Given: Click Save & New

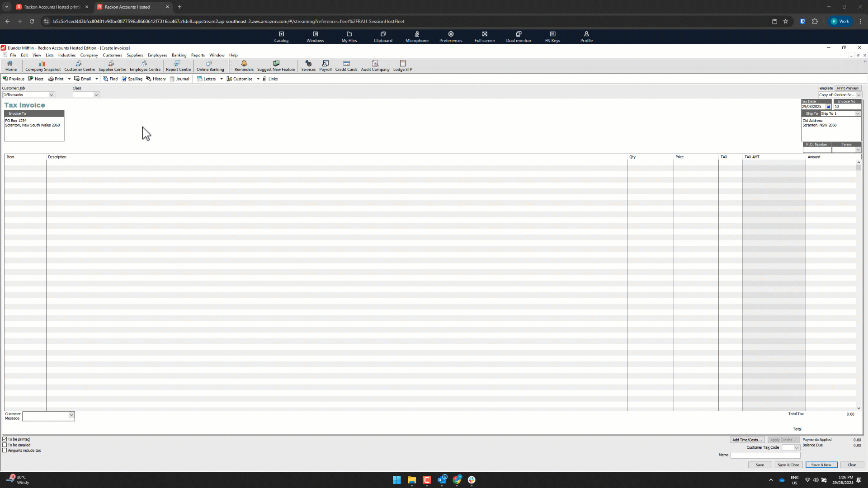Looking at the screenshot, I should coord(821,465).
